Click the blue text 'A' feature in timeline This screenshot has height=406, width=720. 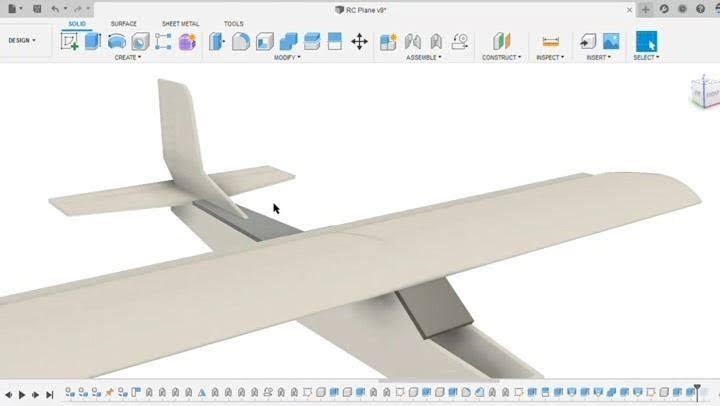tap(202, 393)
